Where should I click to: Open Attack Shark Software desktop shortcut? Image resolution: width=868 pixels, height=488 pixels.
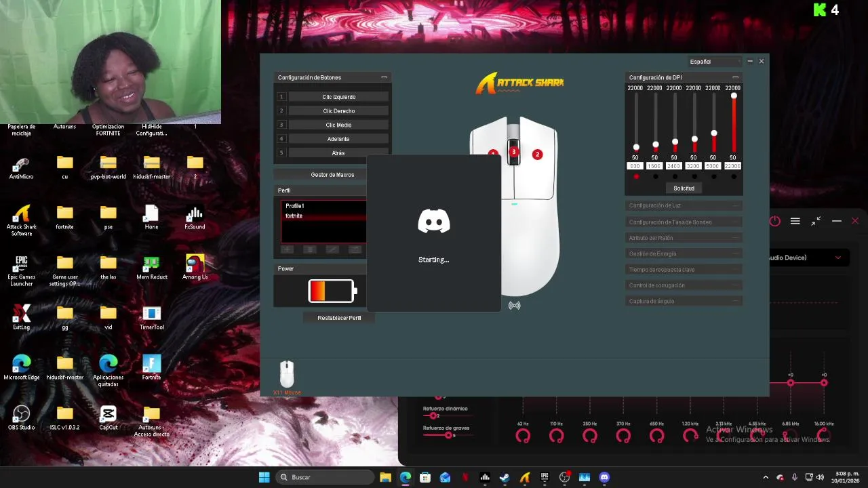point(21,220)
